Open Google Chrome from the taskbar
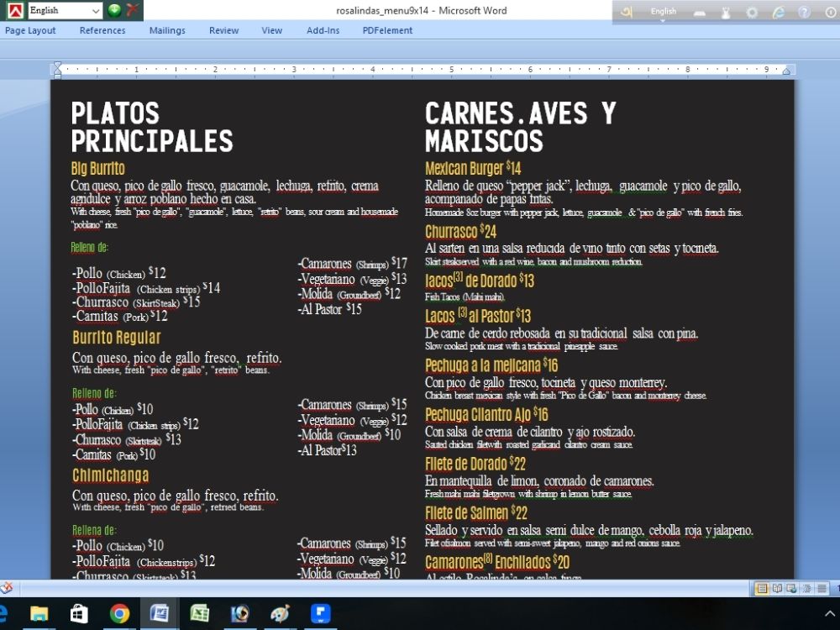The width and height of the screenshot is (840, 630). click(119, 613)
